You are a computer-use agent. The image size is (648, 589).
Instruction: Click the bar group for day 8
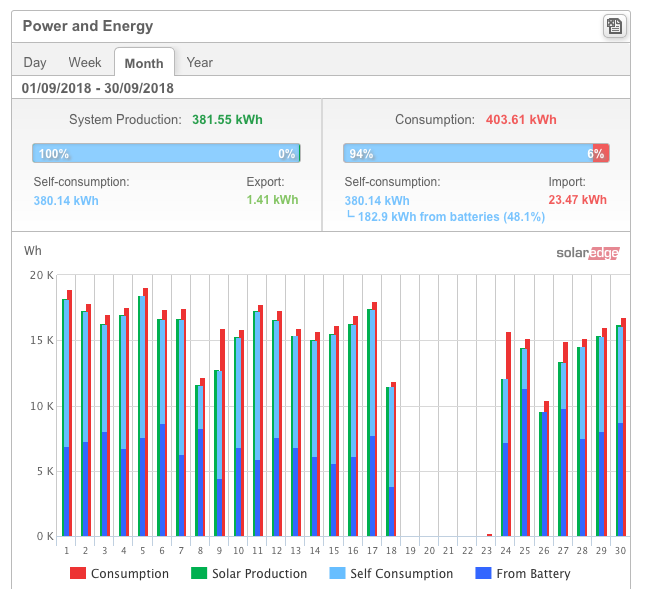pyautogui.click(x=200, y=457)
